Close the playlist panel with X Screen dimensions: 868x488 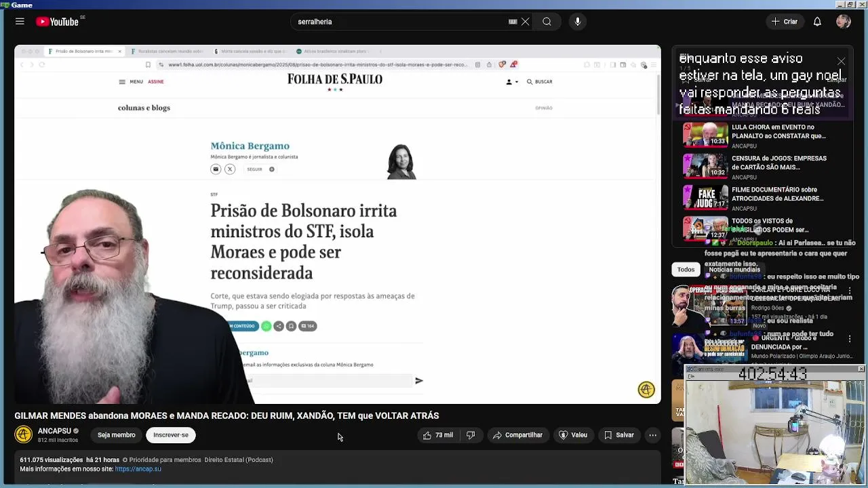tap(841, 61)
